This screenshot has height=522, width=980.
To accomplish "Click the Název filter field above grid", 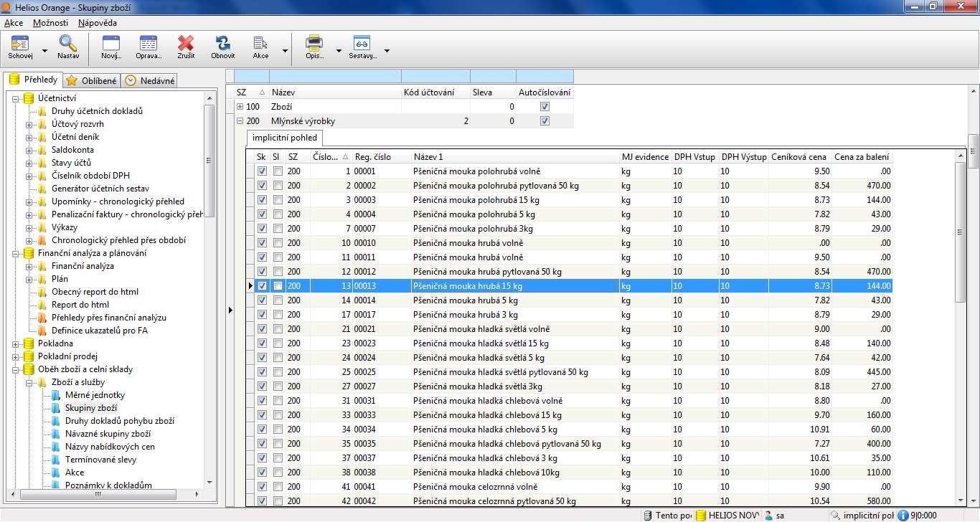I will pos(335,76).
